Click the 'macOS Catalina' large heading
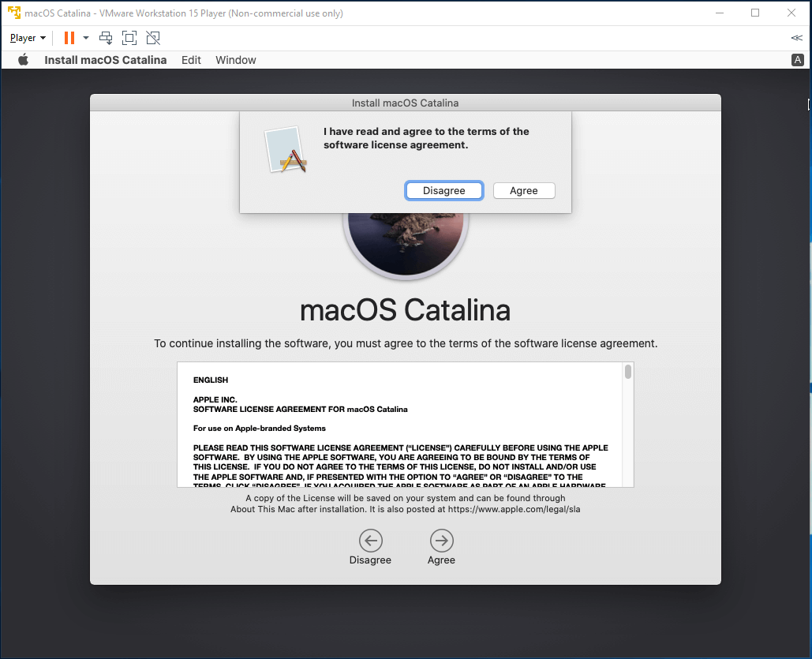This screenshot has width=812, height=659. (406, 310)
